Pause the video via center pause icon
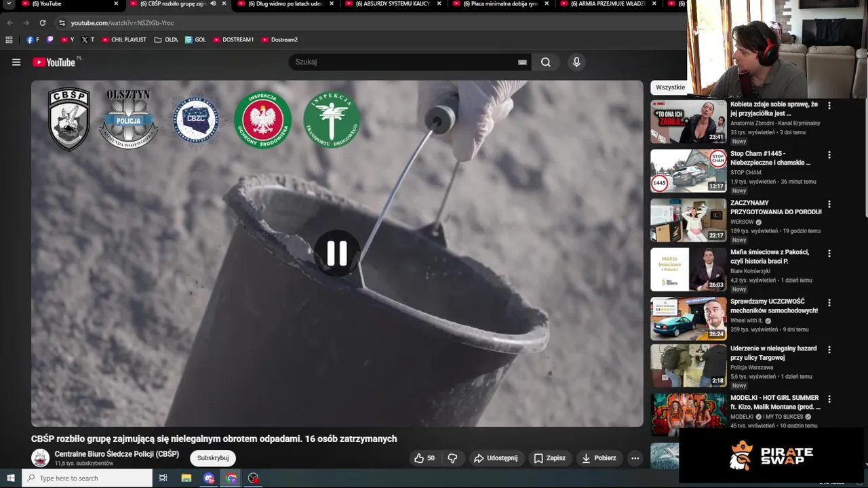Image resolution: width=868 pixels, height=488 pixels. tap(337, 253)
